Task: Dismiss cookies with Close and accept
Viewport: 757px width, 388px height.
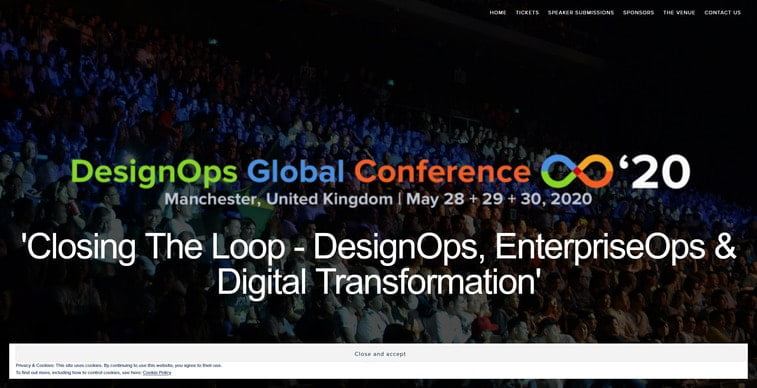Action: coord(380,354)
